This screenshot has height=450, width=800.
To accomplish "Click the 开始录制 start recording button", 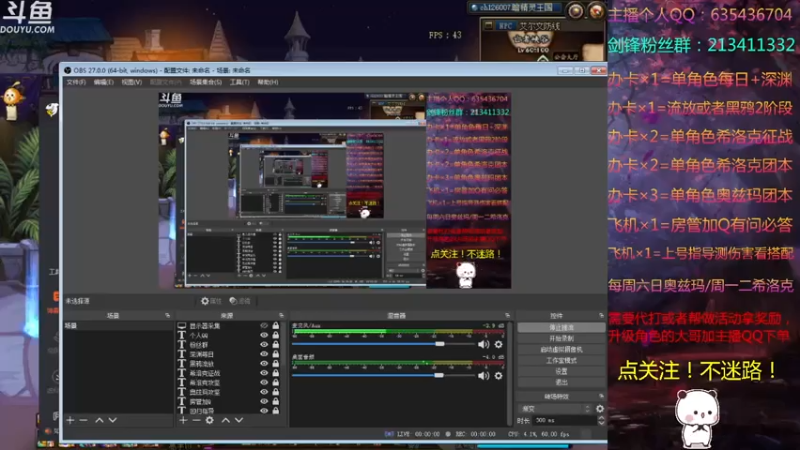I will coord(561,339).
